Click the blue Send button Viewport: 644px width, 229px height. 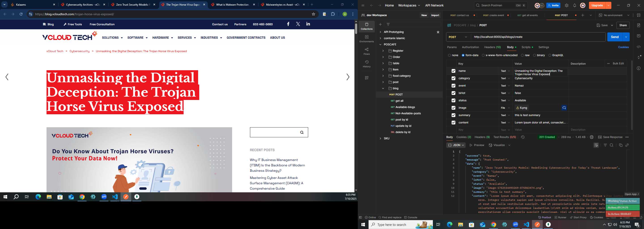(614, 37)
